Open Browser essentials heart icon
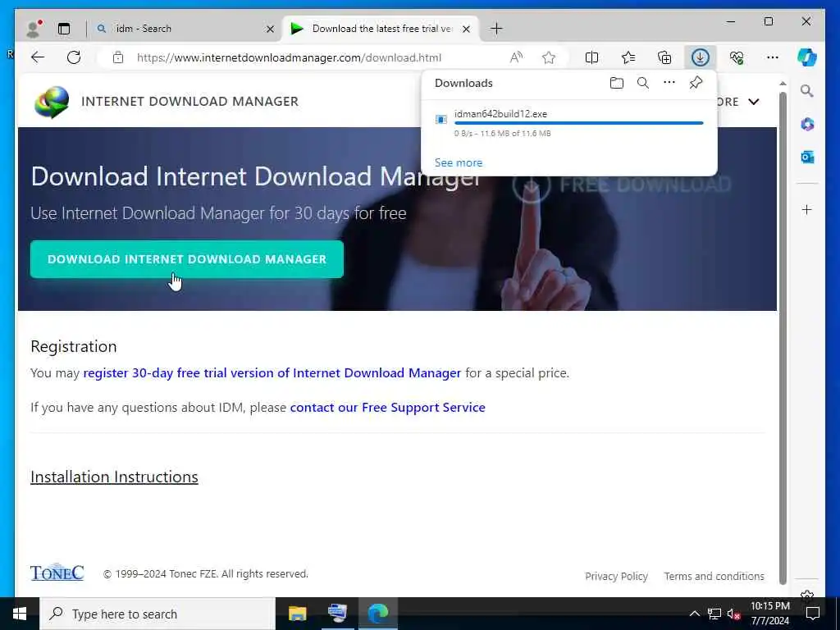 (737, 57)
